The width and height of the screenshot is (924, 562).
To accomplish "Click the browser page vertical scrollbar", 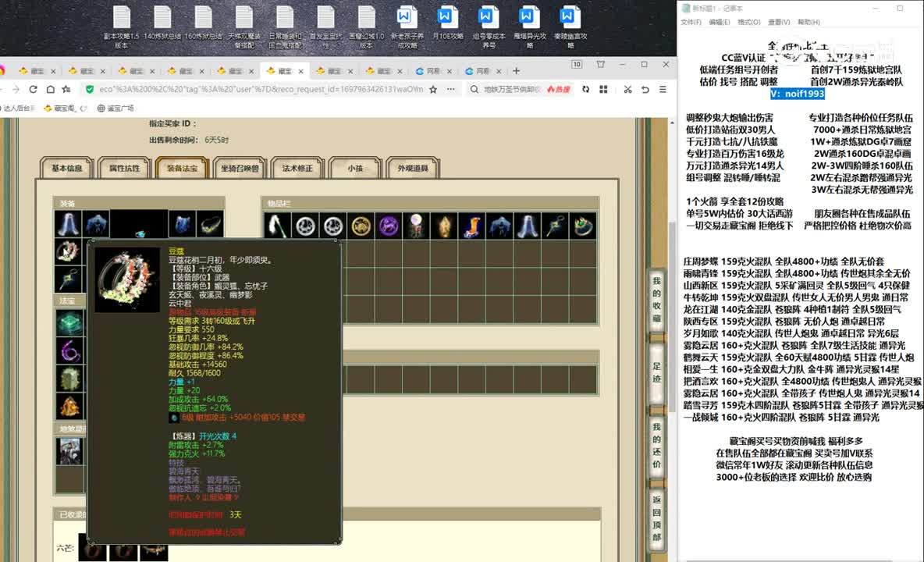I will point(671,318).
